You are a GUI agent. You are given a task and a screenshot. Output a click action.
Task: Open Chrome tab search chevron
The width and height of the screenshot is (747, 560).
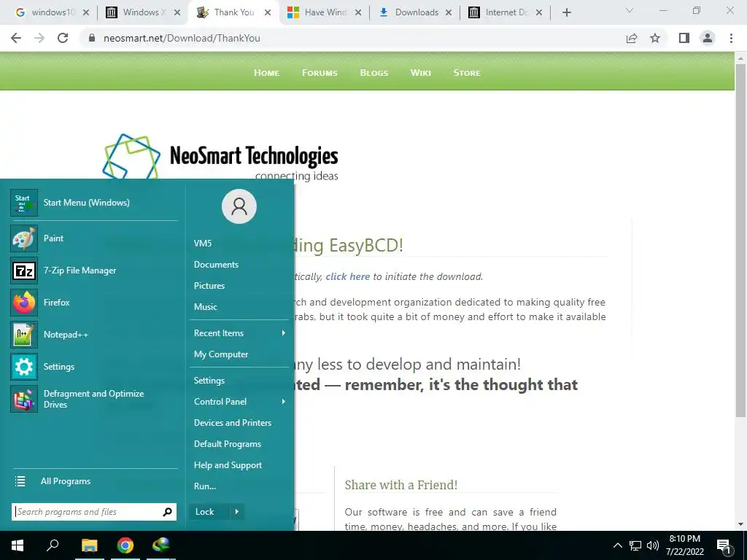pyautogui.click(x=630, y=10)
